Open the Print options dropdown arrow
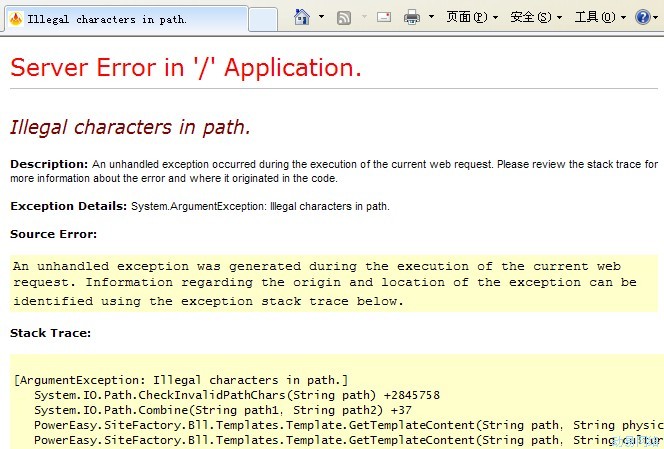 coord(431,17)
